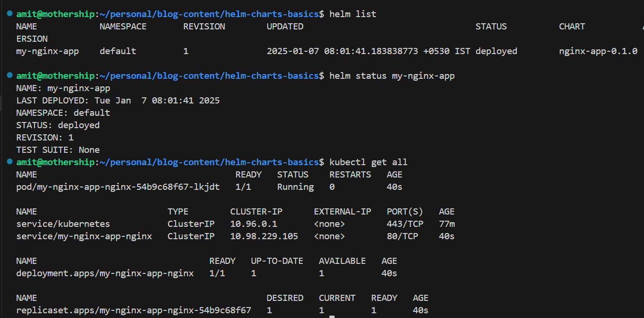Click the 'LAST DEPLOYED' line in helm status
The width and height of the screenshot is (644, 318).
118,101
